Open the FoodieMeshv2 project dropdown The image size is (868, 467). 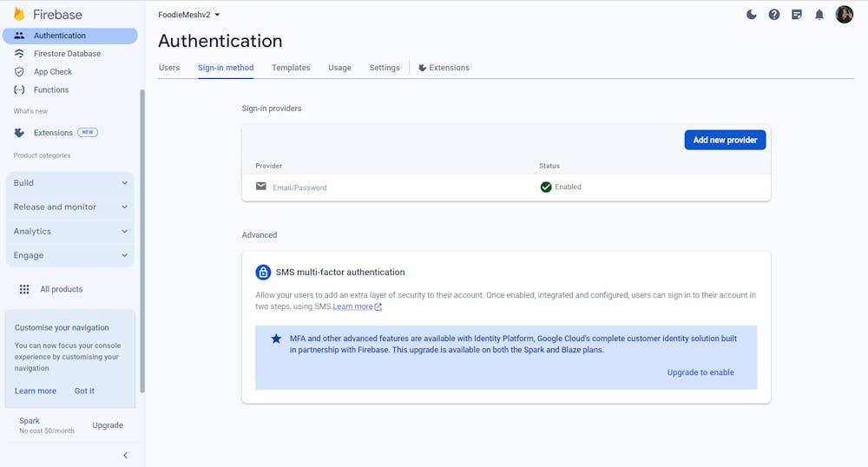pos(189,15)
